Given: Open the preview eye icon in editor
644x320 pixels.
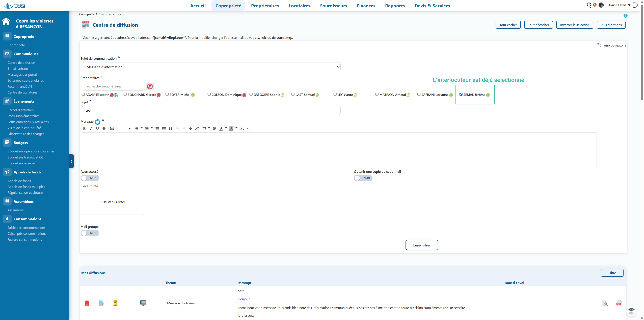Looking at the screenshot, I should 214,129.
